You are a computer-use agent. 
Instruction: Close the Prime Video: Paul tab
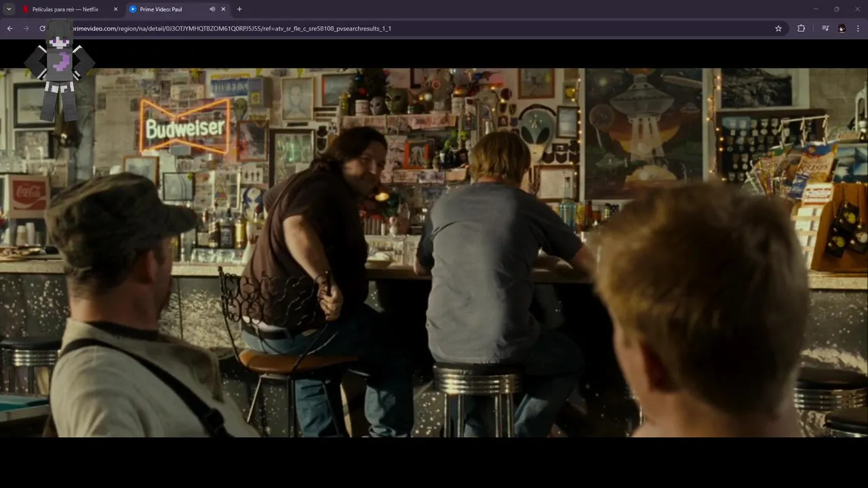[223, 9]
